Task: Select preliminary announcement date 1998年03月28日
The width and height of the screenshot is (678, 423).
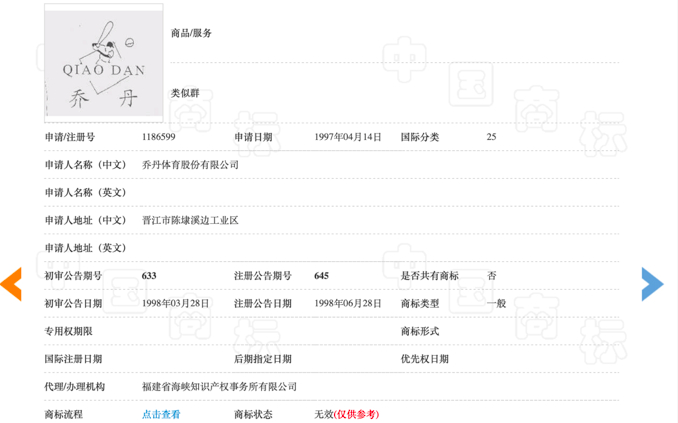Action: click(175, 304)
